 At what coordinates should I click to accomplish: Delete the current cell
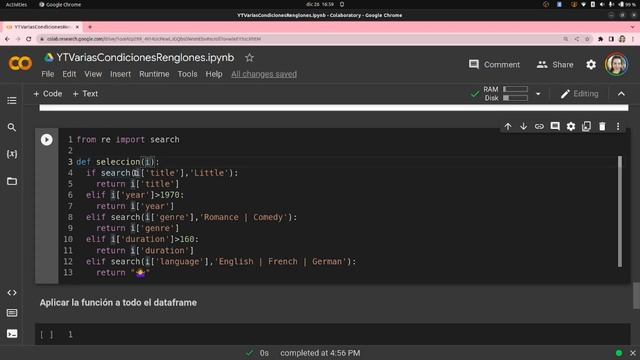(x=602, y=127)
